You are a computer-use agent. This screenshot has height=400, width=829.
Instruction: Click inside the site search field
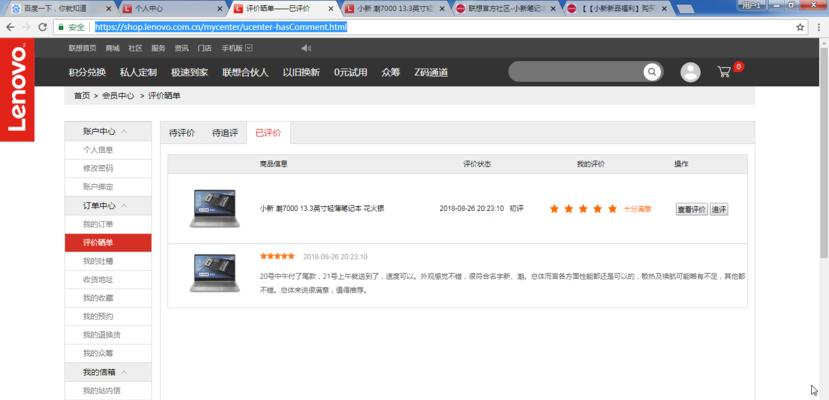click(x=576, y=71)
